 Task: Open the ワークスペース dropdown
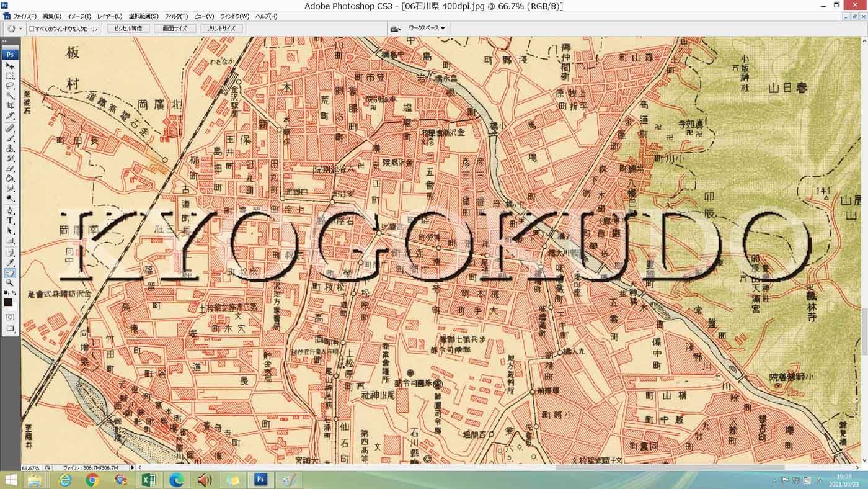(427, 29)
